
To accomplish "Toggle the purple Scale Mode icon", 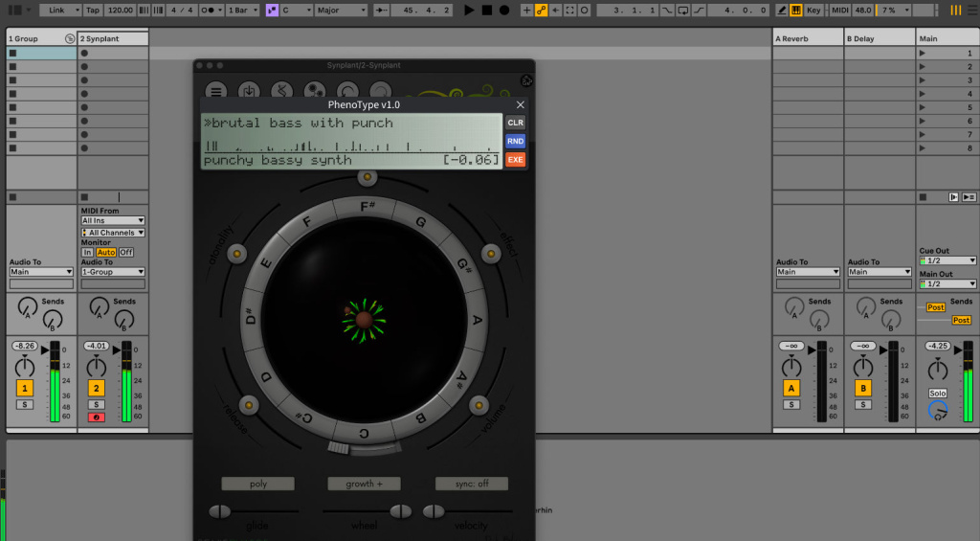I will pos(272,10).
